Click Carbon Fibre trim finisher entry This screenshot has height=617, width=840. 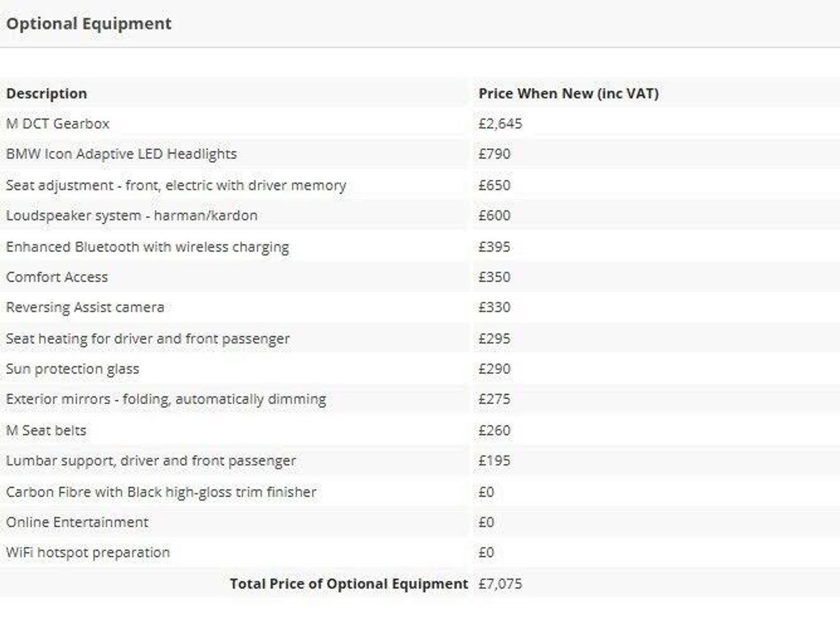(161, 492)
